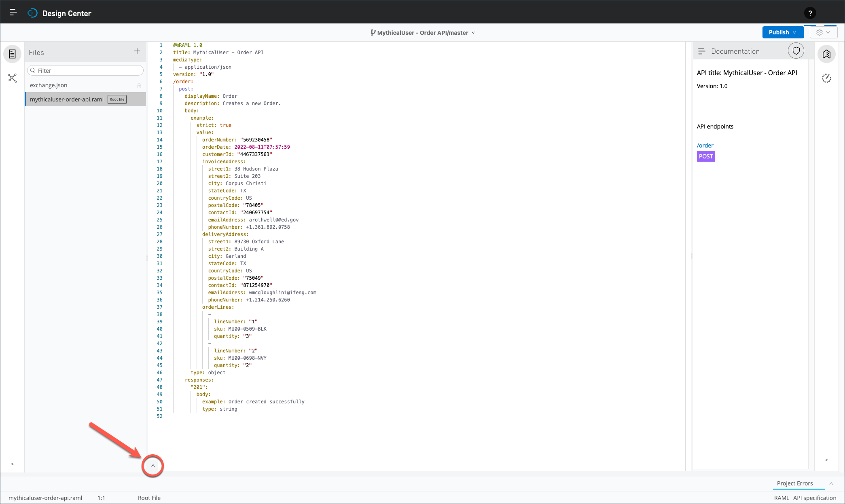The image size is (845, 504).
Task: Open the Dependencies graph icon in sidebar
Action: click(13, 78)
